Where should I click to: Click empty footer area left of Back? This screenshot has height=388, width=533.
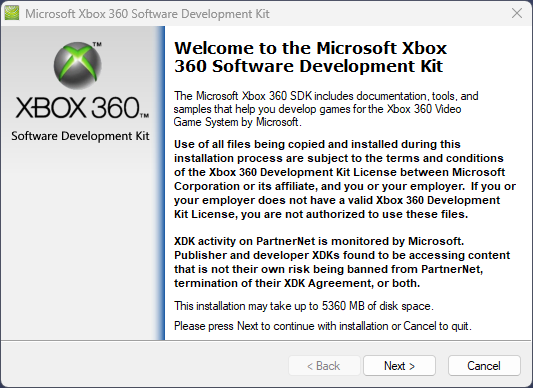click(x=144, y=365)
